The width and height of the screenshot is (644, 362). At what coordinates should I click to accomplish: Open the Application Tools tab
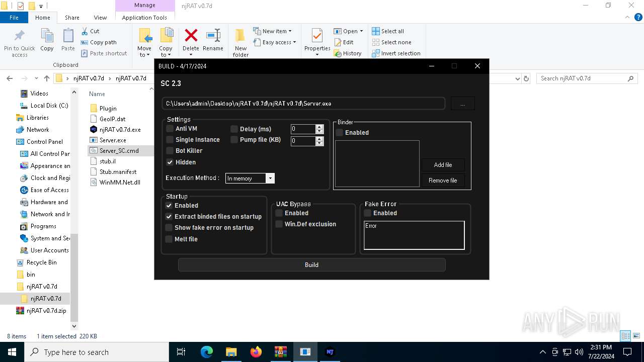click(x=144, y=18)
